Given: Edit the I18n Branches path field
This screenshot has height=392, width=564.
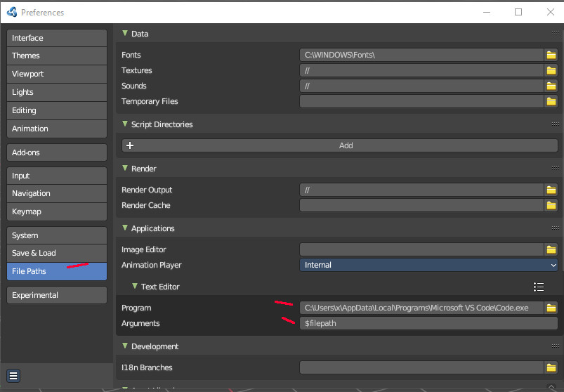Looking at the screenshot, I should (x=421, y=367).
